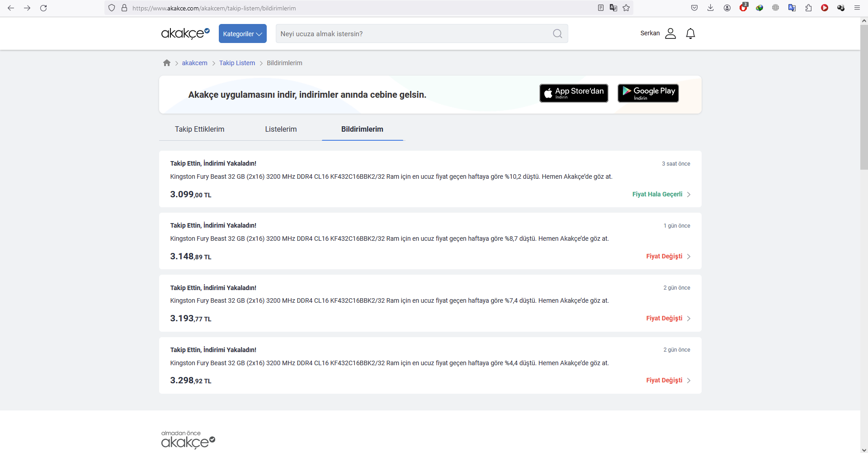Click the '1 gün önce' timestamp
Screen dimensions: 868x453
677,226
